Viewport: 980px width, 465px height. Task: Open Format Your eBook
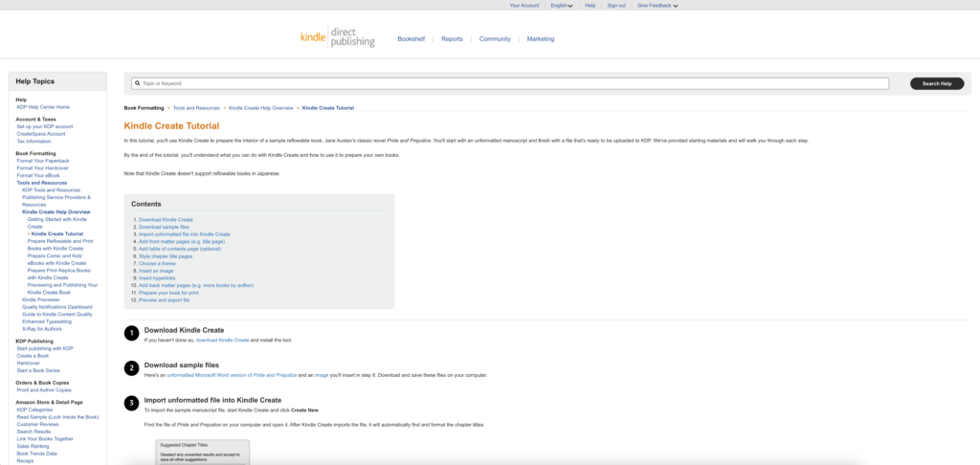pos(38,176)
